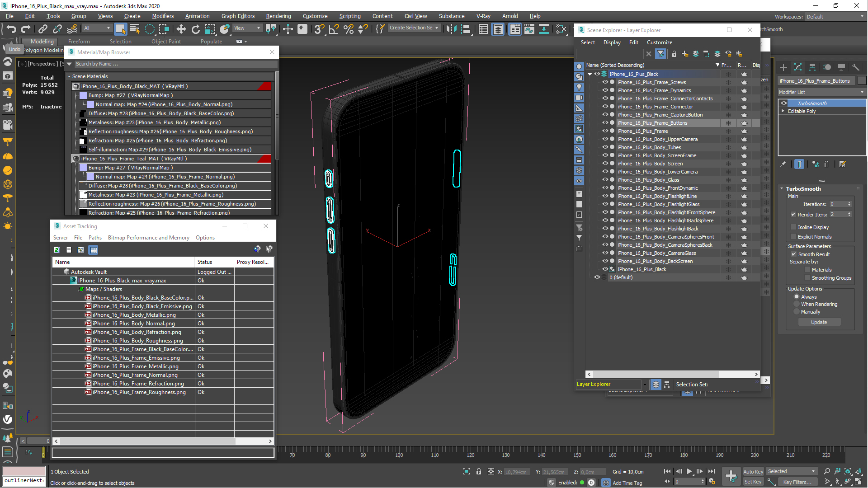Activate the Select and Rotate tool

pos(195,29)
